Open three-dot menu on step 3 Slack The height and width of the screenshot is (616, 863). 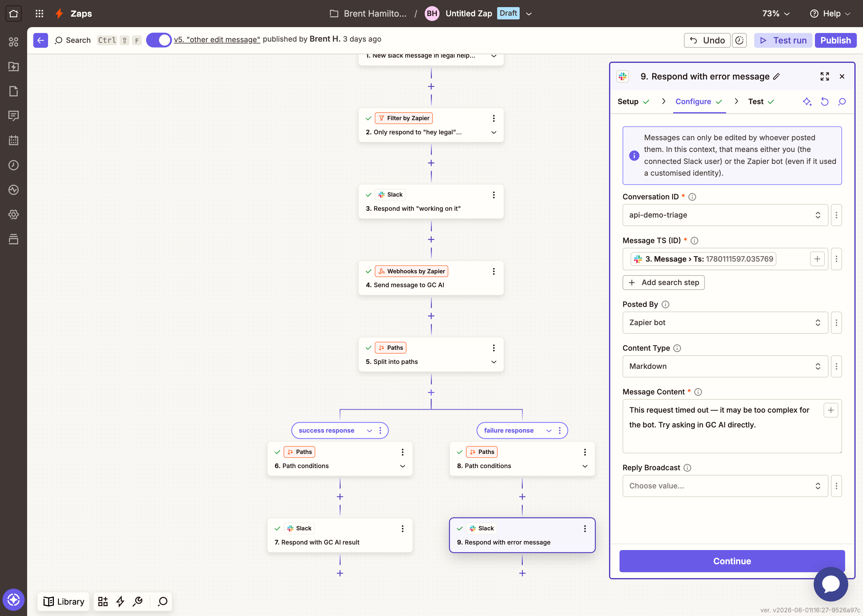pos(494,195)
